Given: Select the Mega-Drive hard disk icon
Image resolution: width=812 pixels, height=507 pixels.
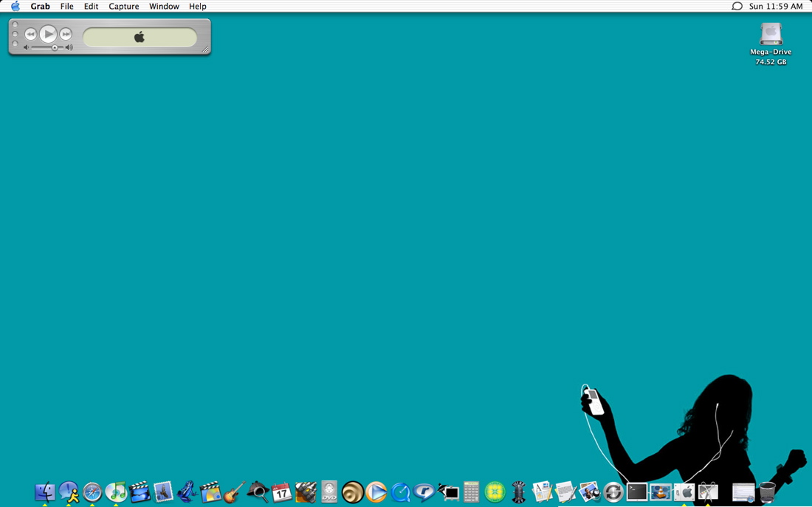Looking at the screenshot, I should (x=771, y=35).
